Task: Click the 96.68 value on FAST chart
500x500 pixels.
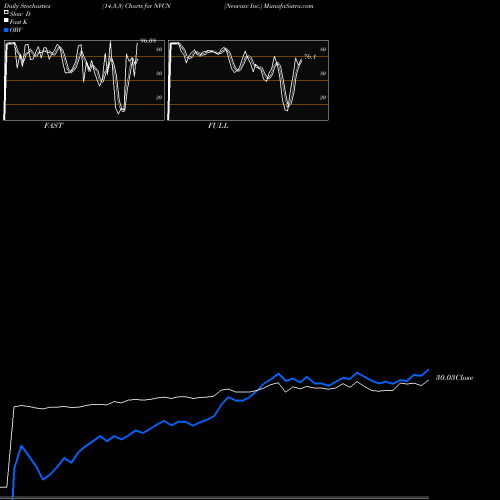Action: [x=148, y=41]
